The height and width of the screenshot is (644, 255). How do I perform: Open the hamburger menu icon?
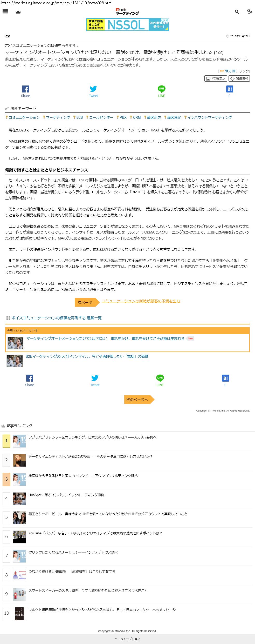[5, 12]
